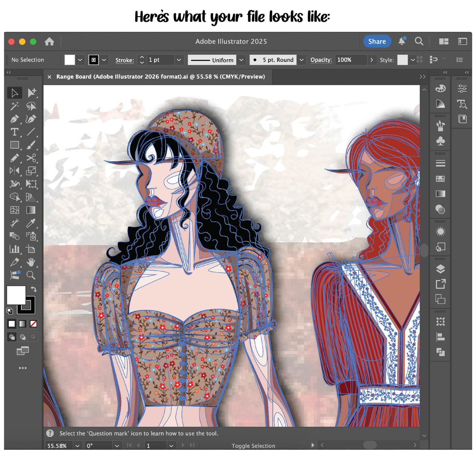Image resolution: width=476 pixels, height=453 pixels.
Task: Enable Draw Normal mode
Action: click(12, 337)
